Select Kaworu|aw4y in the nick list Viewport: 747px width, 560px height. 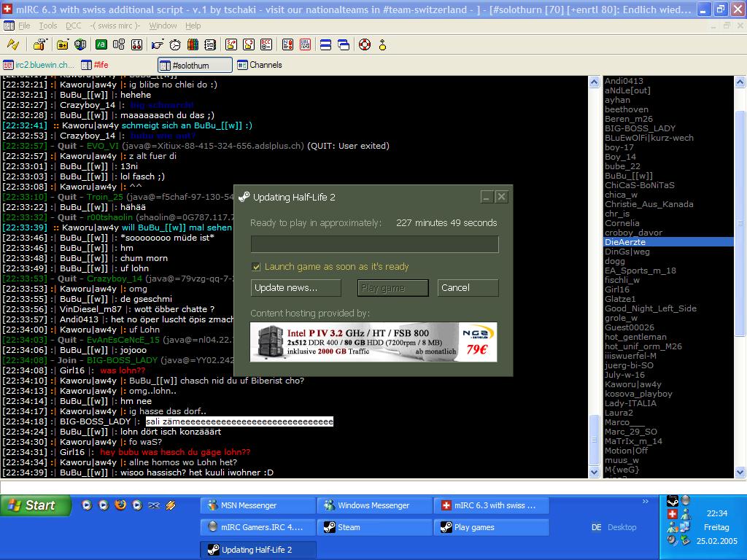pos(633,384)
